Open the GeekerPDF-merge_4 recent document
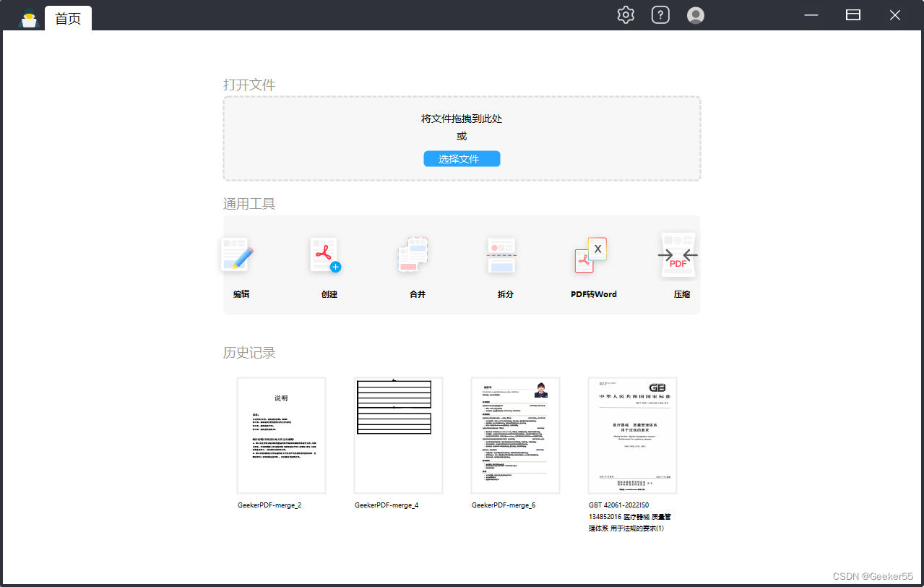This screenshot has height=587, width=924. click(398, 435)
